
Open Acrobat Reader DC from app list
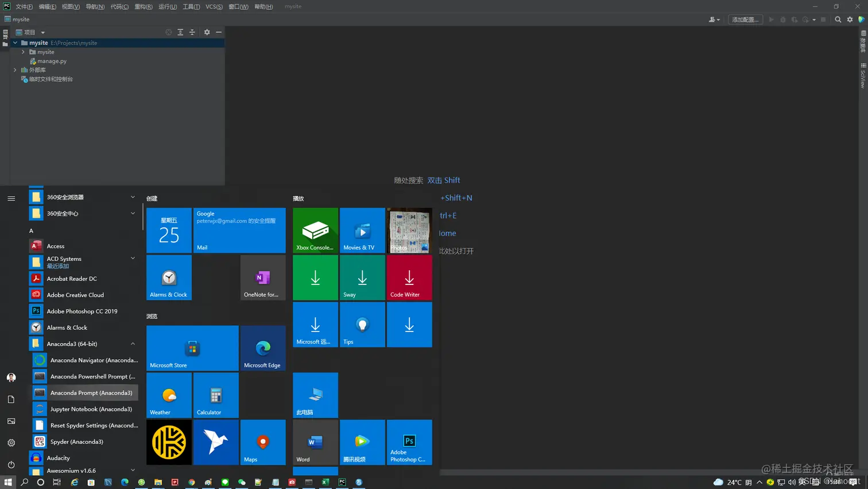[83, 279]
